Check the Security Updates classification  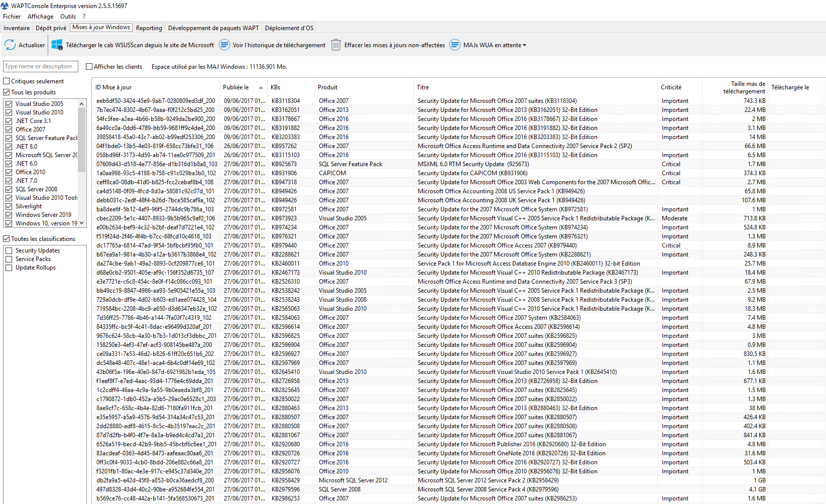tap(9, 250)
